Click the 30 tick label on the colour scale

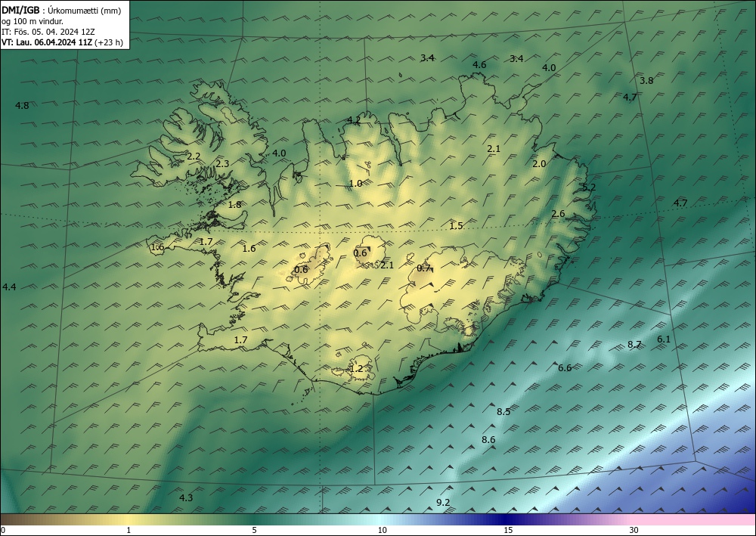(x=634, y=530)
